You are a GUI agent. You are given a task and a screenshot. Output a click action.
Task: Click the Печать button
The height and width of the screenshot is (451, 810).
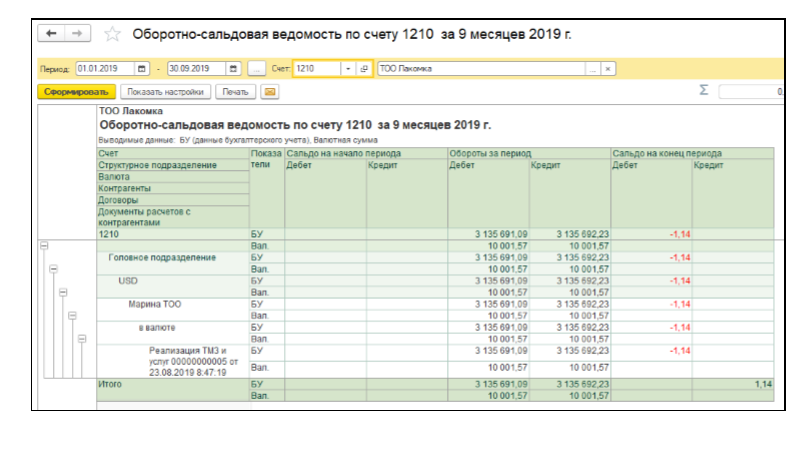tap(236, 92)
